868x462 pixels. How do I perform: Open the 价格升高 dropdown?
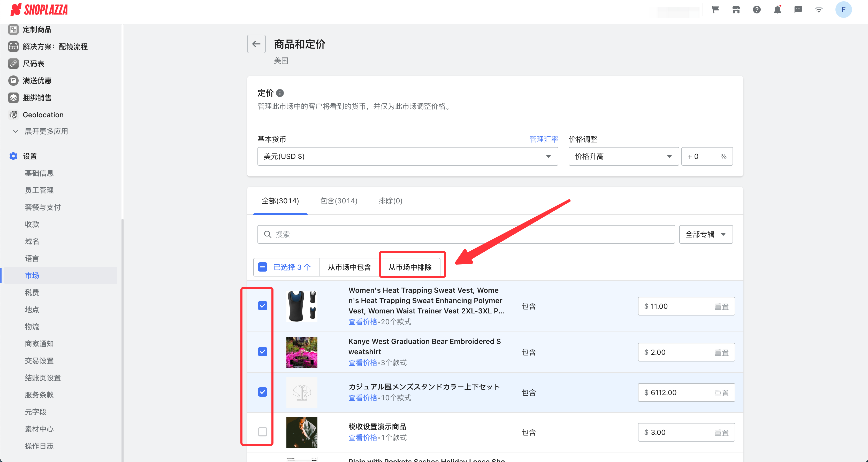(x=623, y=156)
